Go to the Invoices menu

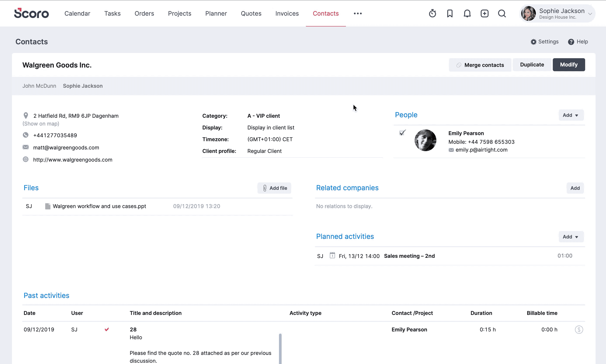pos(287,13)
